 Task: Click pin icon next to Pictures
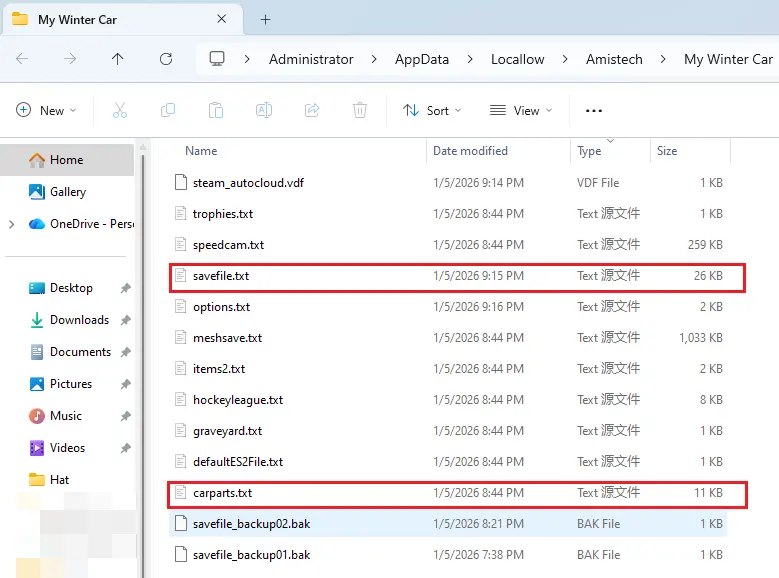[x=126, y=384]
